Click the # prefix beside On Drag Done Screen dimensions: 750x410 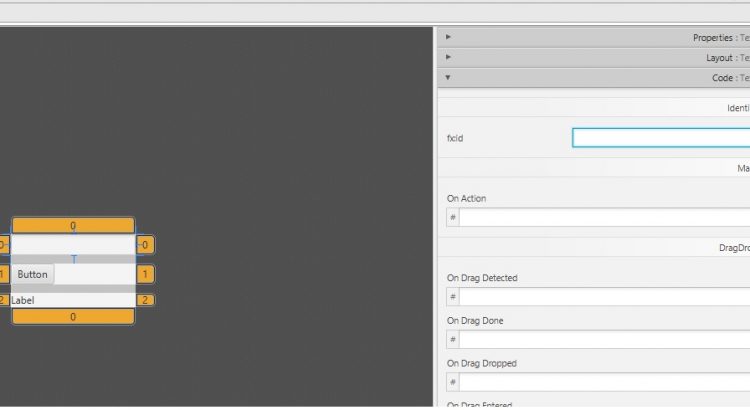pos(453,340)
